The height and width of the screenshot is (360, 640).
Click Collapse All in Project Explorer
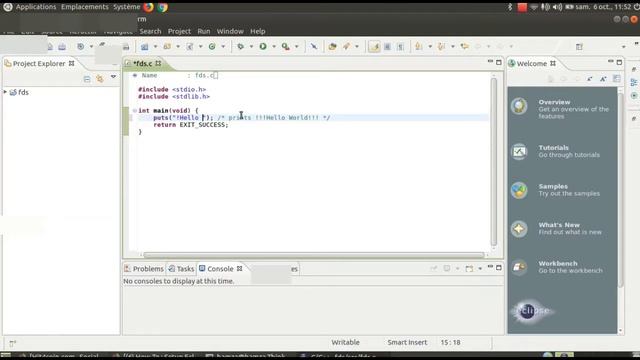[x=87, y=79]
